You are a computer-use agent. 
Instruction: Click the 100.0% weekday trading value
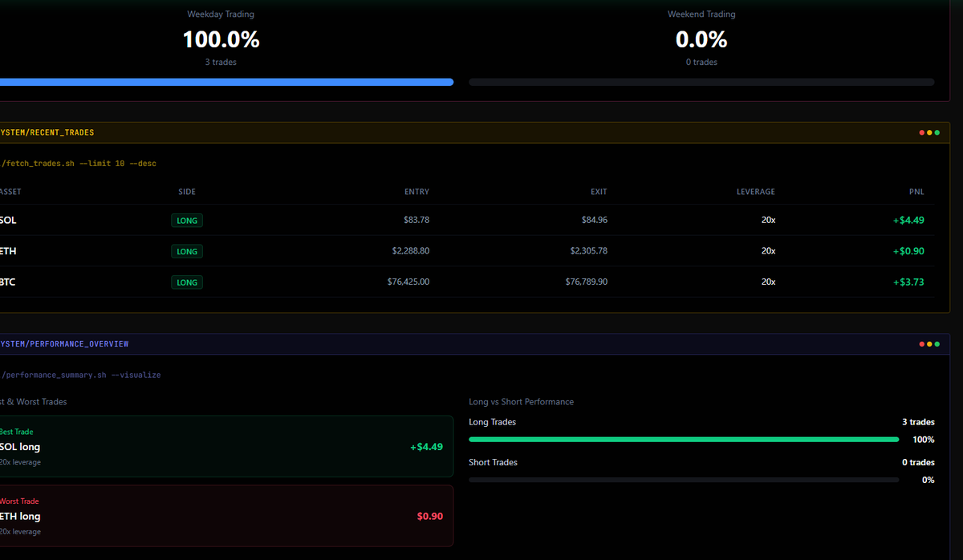tap(221, 39)
